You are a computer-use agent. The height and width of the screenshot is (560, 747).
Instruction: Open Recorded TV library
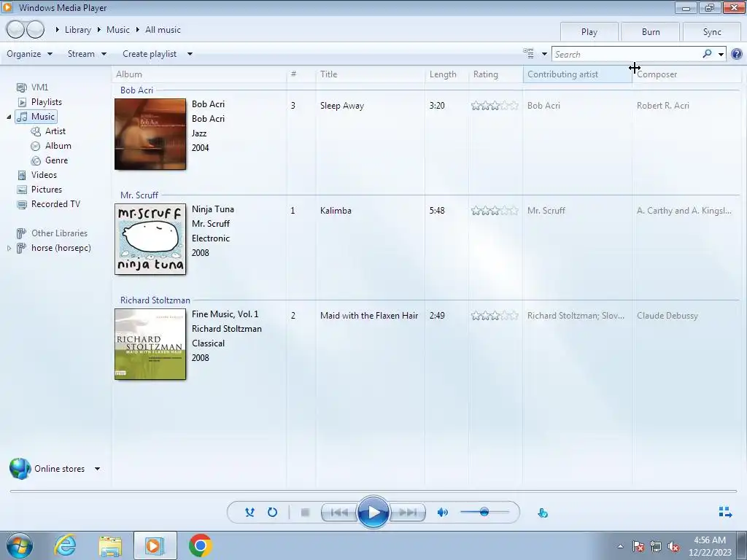tap(55, 204)
